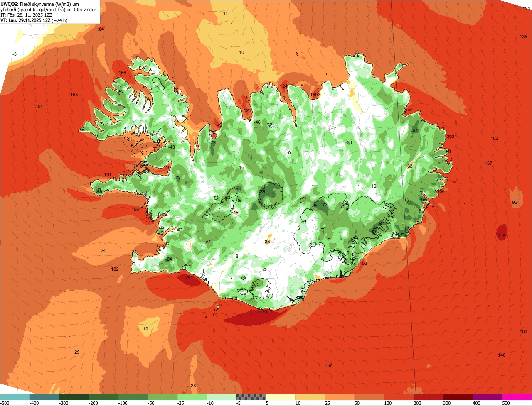Click the map value "167" east of Iceland
Screen dimensions: 532x406
click(x=488, y=163)
